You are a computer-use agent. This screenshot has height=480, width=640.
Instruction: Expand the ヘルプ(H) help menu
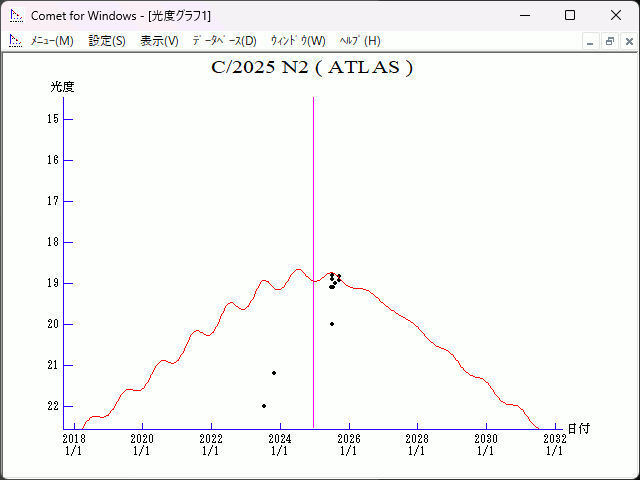[x=360, y=41]
